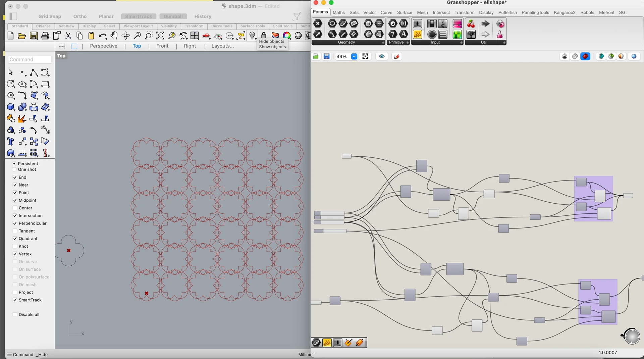Click the Text object tool icon
The height and width of the screenshot is (359, 644).
tap(11, 142)
